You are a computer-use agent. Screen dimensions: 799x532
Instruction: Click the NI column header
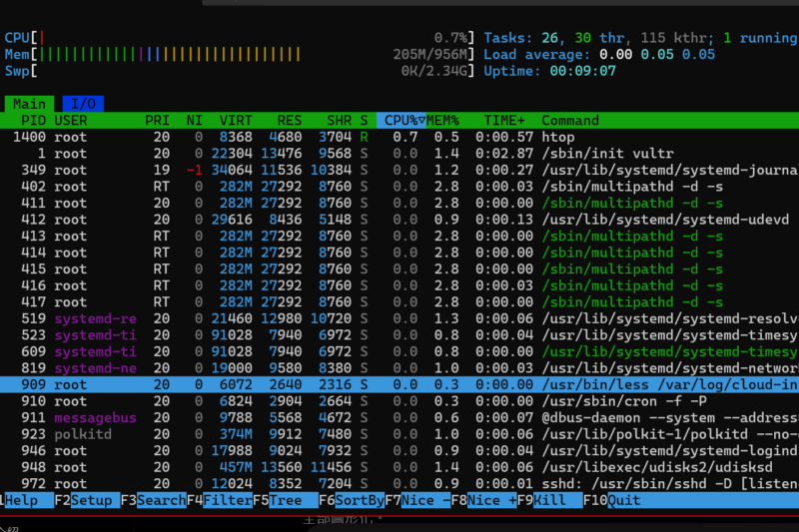[x=194, y=120]
